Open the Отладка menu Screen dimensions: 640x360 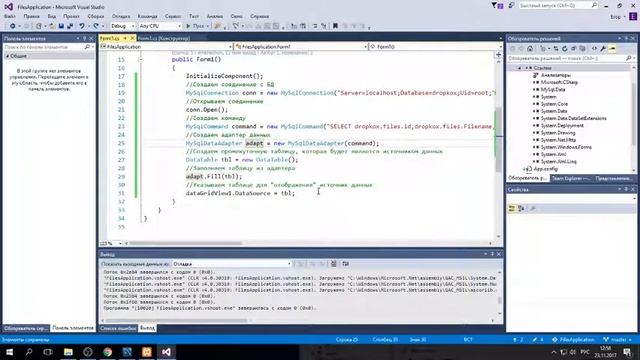tap(121, 16)
